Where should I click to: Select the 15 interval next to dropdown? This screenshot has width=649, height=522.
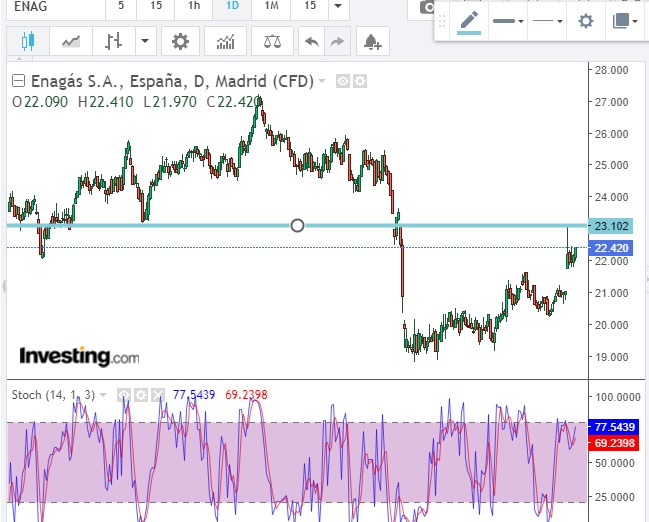pyautogui.click(x=310, y=6)
